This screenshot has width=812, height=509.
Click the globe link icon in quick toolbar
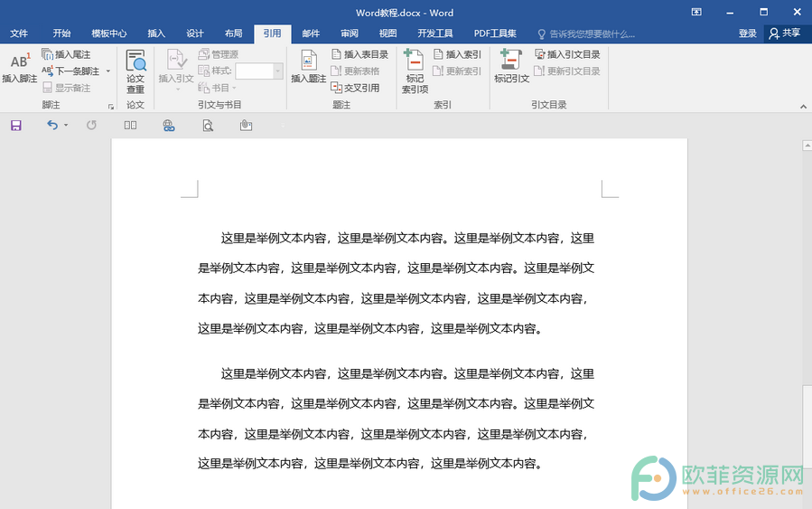169,126
